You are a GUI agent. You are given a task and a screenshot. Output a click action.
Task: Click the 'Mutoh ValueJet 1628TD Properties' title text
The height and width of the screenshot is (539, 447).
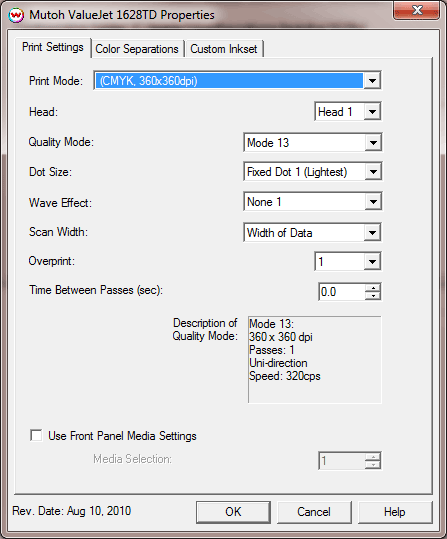point(122,15)
